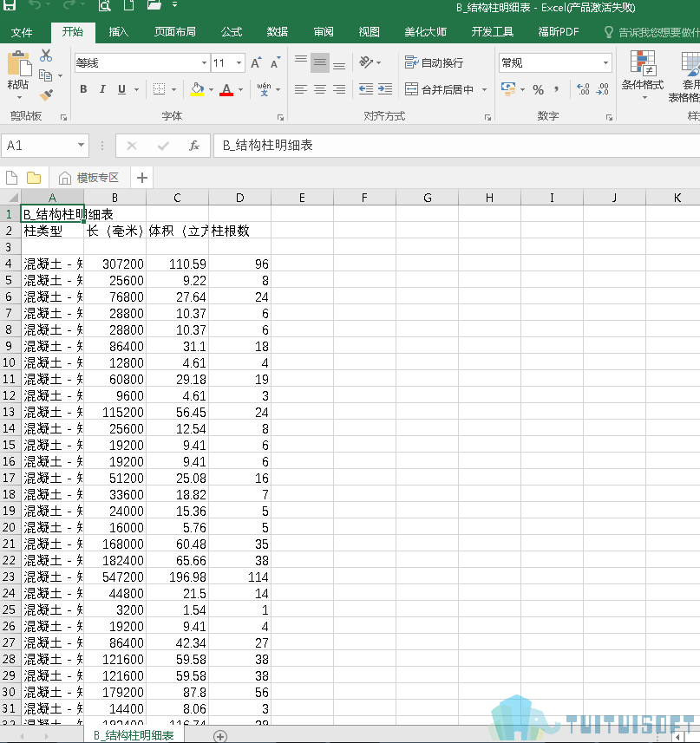
Task: Toggle bold formatting
Action: 83,89
